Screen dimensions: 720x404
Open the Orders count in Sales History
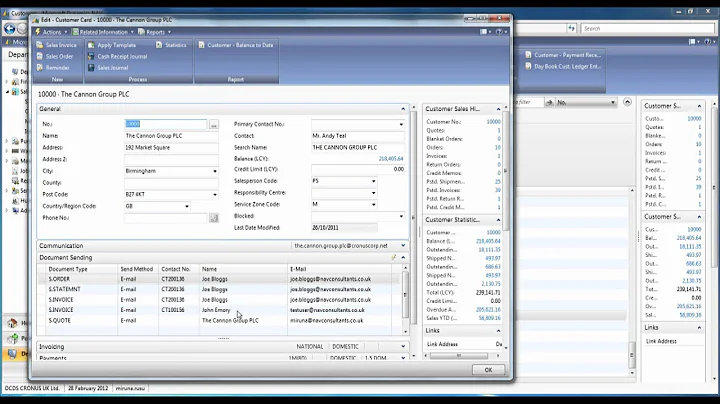point(497,147)
